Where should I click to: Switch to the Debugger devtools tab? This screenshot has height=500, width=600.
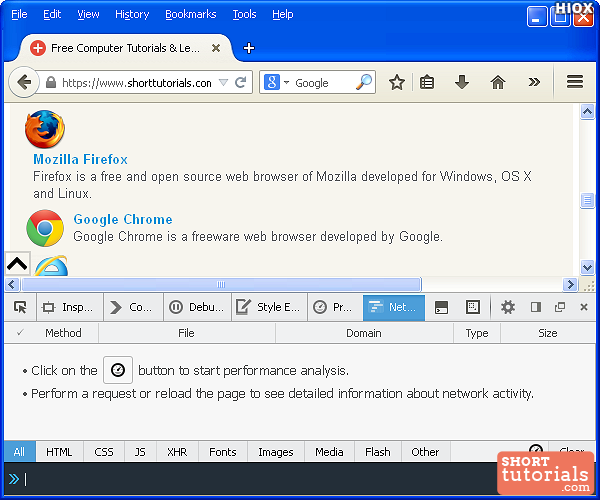pyautogui.click(x=197, y=307)
